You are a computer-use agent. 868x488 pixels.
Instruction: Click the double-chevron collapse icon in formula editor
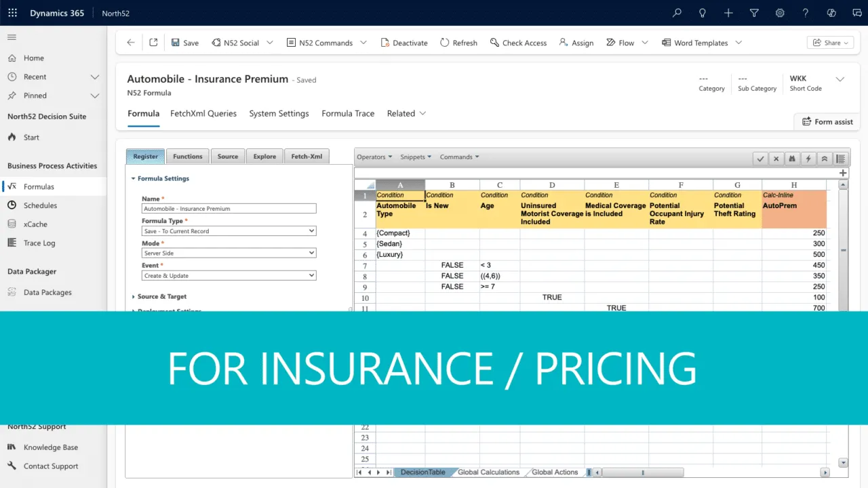click(825, 159)
